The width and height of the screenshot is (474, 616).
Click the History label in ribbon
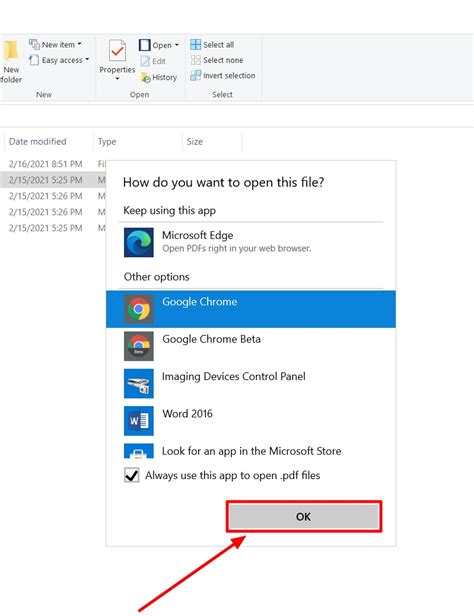click(x=165, y=77)
